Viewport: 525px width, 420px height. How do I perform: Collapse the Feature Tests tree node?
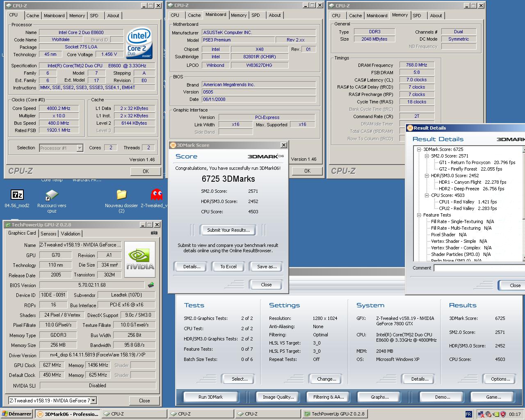click(x=419, y=215)
